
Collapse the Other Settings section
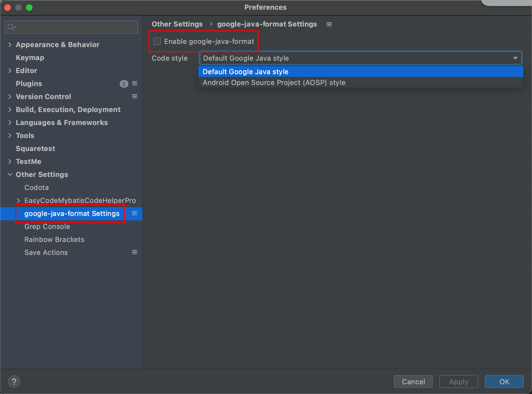10,174
